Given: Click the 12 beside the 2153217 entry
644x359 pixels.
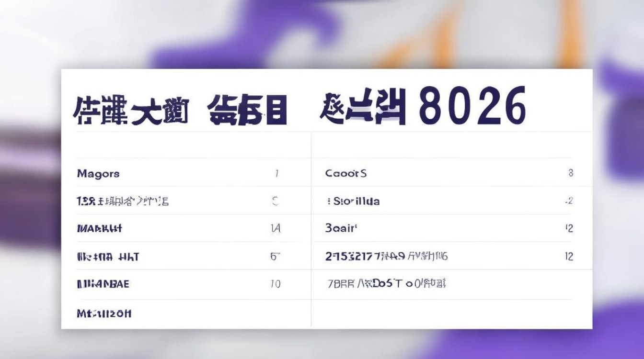Looking at the screenshot, I should [570, 256].
